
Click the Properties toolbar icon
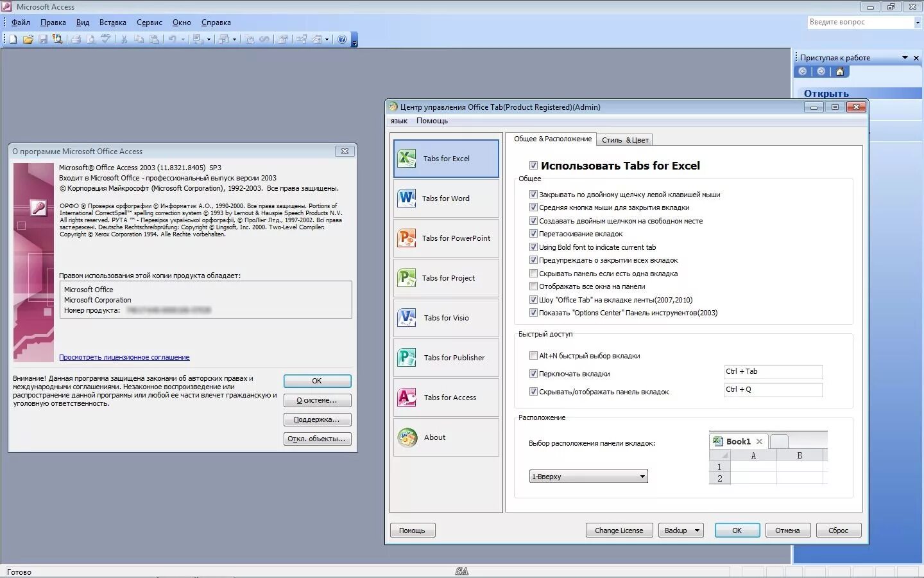pos(282,39)
